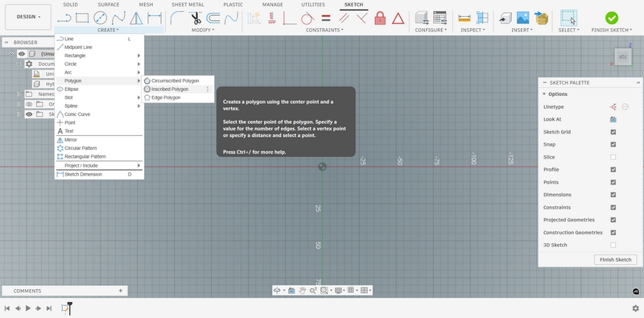Viewport: 644px width, 318px height.
Task: Select the Circle tool icon in toolbar
Action: 100,18
